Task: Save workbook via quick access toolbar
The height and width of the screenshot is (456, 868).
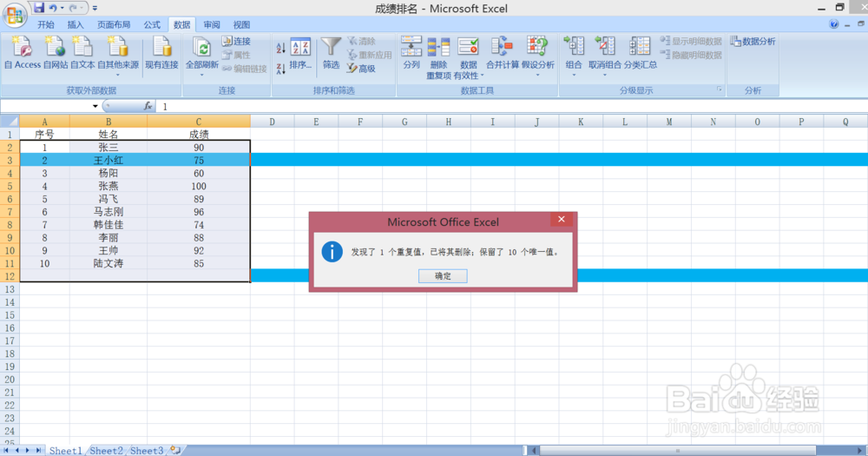Action: pyautogui.click(x=38, y=8)
